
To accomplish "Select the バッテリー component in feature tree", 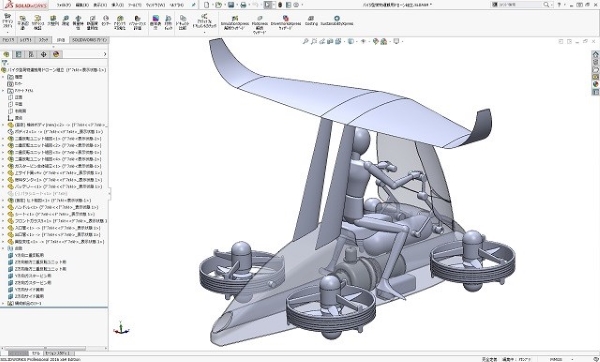I will (x=57, y=187).
